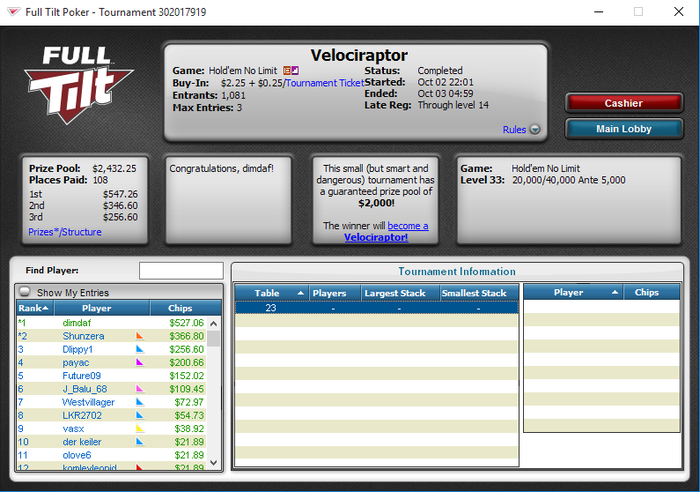The height and width of the screenshot is (492, 700).
Task: Click the $2,432.25 prize pool value
Action: coord(114,168)
